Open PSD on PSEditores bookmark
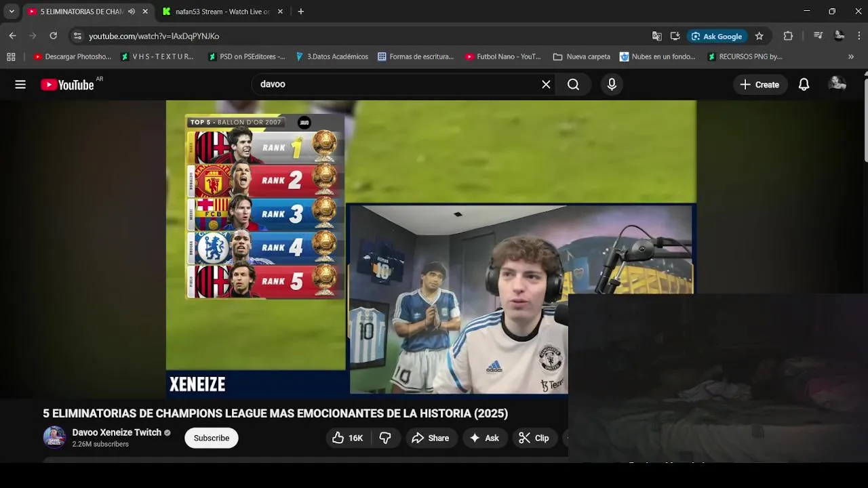Image resolution: width=868 pixels, height=488 pixels. point(247,57)
